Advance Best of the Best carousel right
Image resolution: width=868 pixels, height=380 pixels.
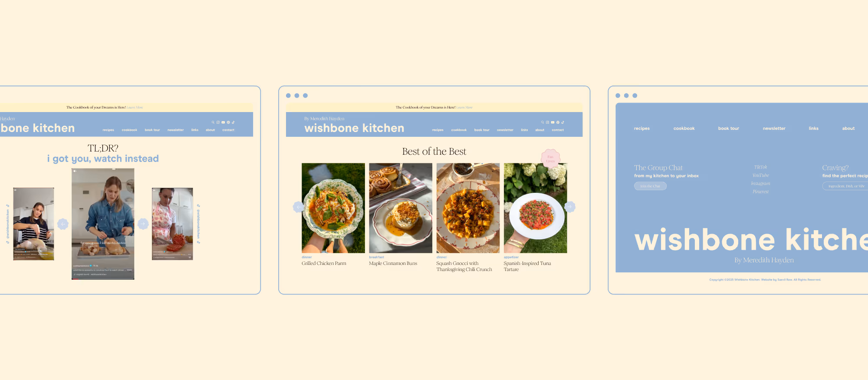[x=570, y=207]
